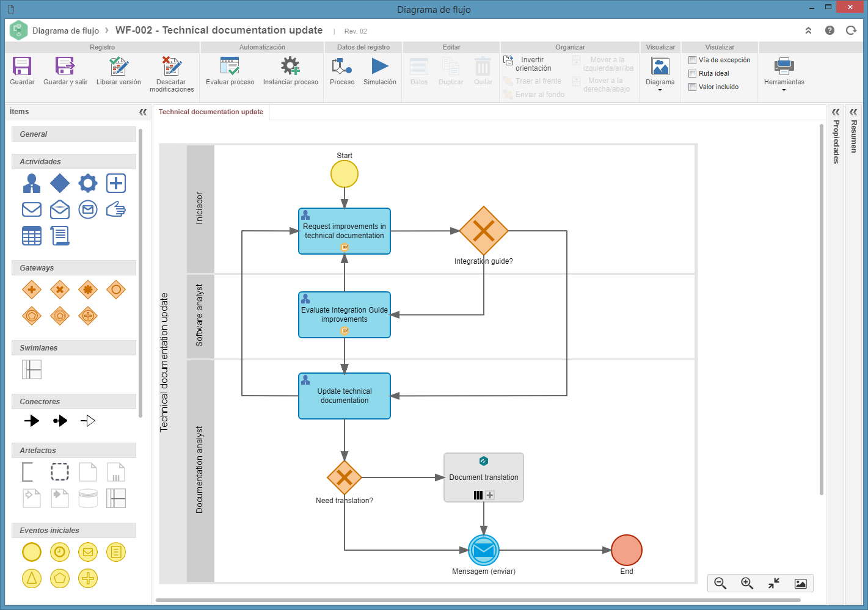Select the solid arrow sequence connector
868x610 pixels.
click(x=32, y=421)
